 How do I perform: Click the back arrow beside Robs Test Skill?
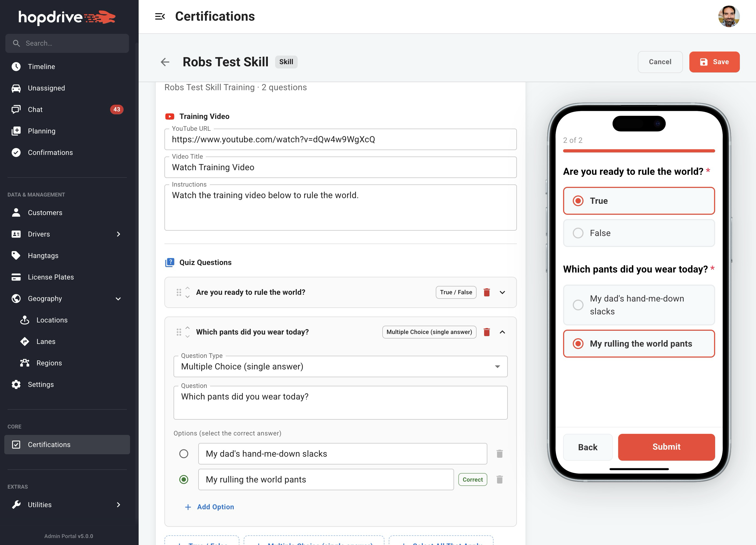[165, 62]
